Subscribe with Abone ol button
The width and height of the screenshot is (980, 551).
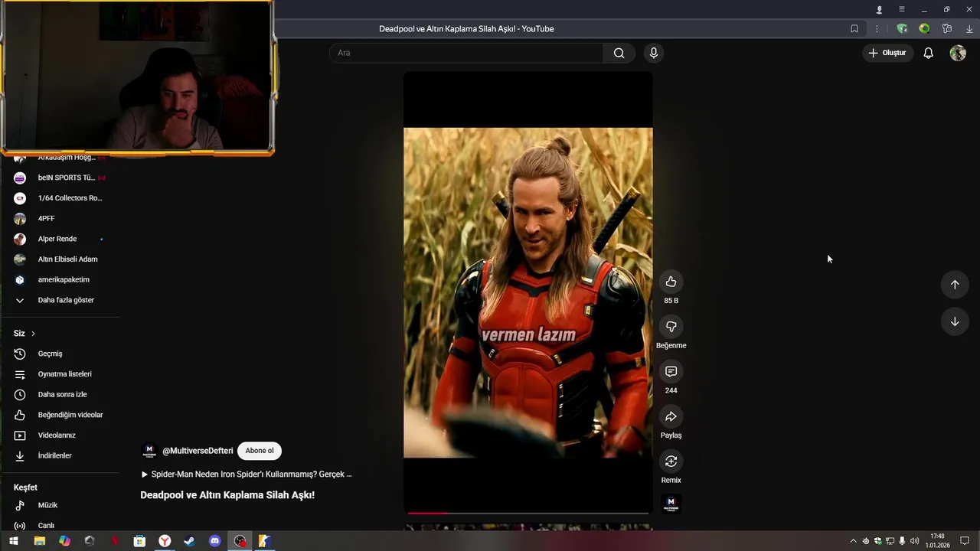pos(260,451)
